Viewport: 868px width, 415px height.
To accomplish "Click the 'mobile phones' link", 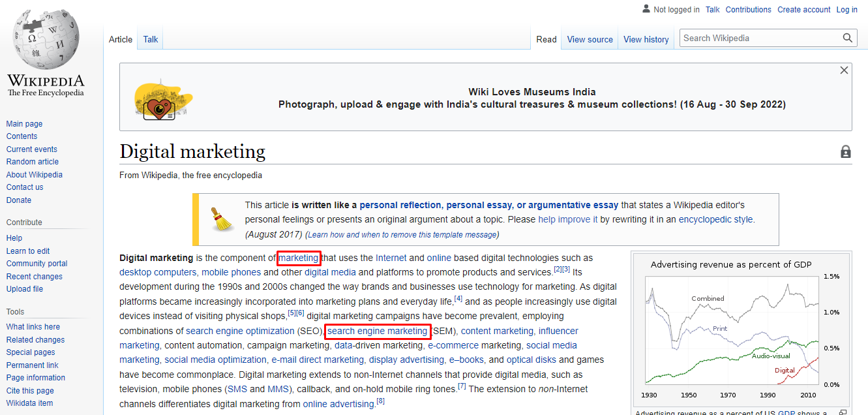I will [x=231, y=272].
